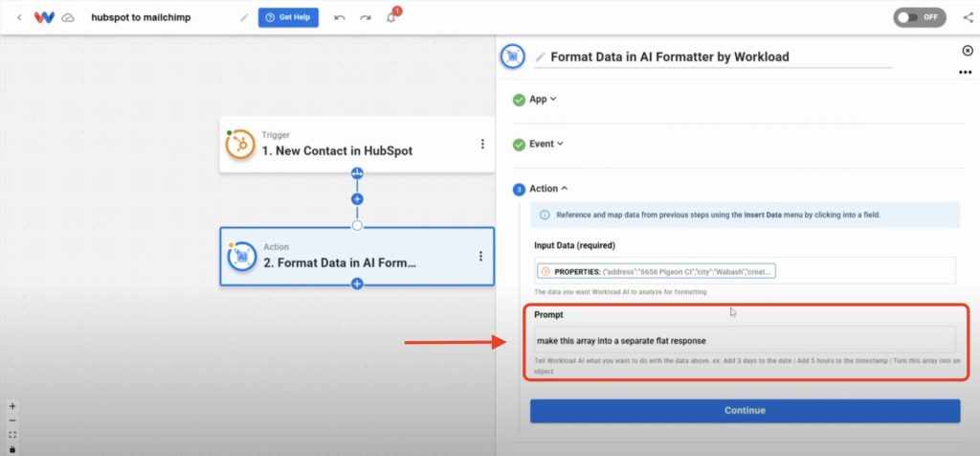Add a step with plus between nodes
Image resolution: width=980 pixels, height=456 pixels.
tap(357, 199)
